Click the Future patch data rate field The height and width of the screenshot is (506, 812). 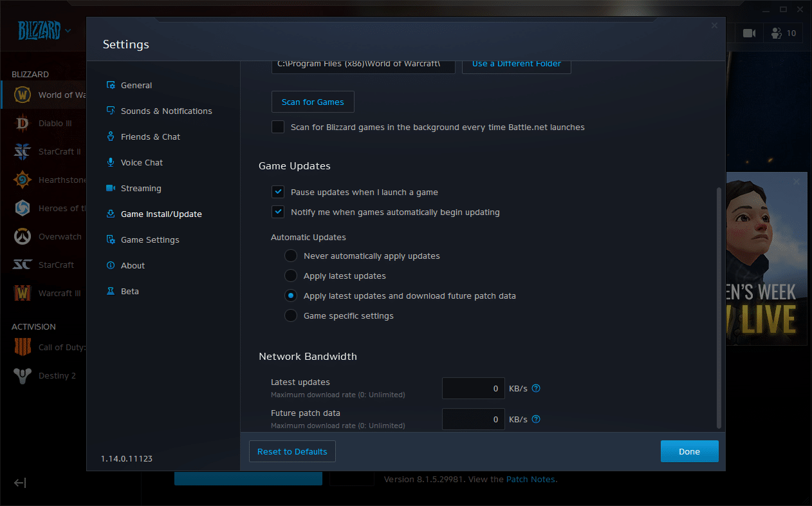coord(474,419)
